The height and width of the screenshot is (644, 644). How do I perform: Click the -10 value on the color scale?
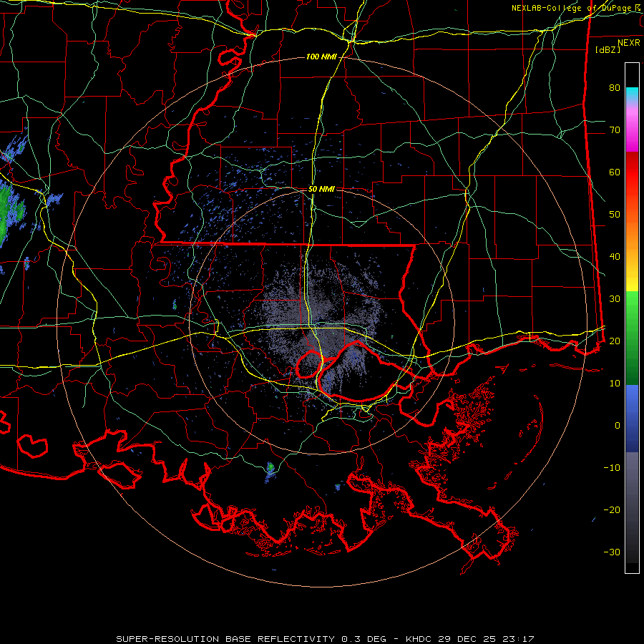tap(612, 468)
